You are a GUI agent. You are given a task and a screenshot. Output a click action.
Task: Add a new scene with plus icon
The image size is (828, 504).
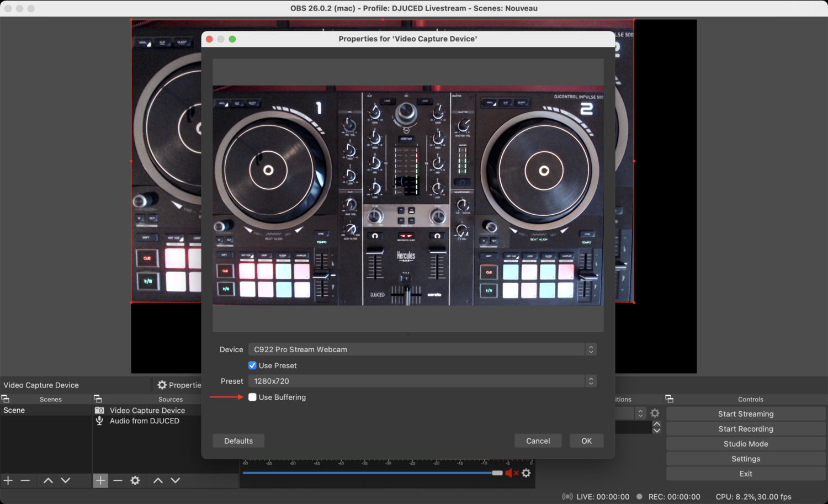(8, 480)
